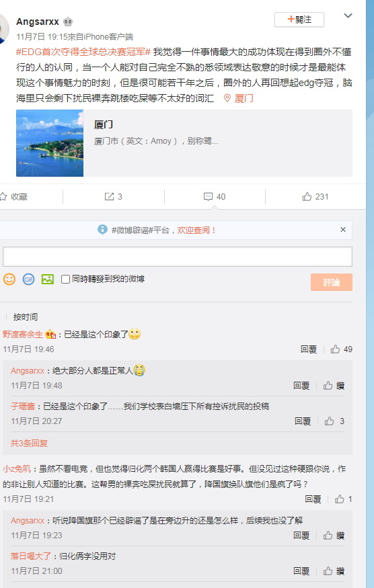Click the 厦门 location pin icon
This screenshot has height=588, width=374.
coord(227,98)
